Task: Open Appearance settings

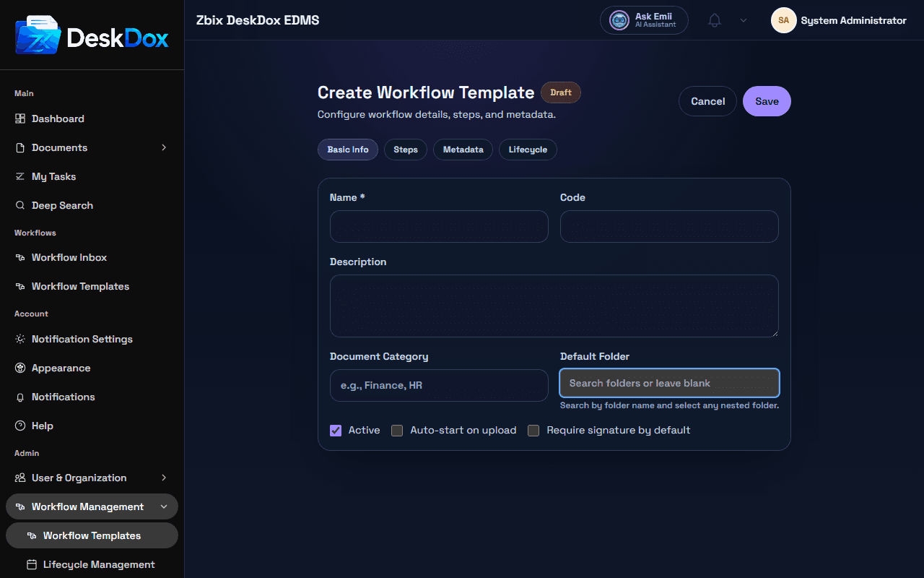Action: 92,368
